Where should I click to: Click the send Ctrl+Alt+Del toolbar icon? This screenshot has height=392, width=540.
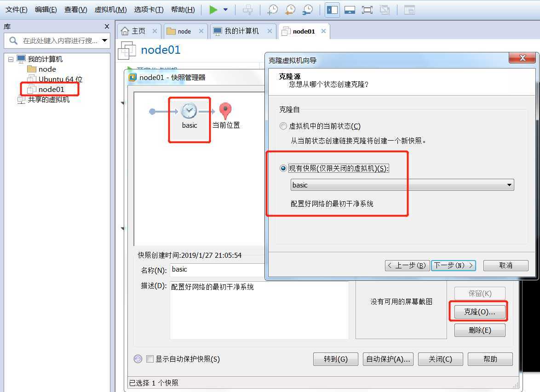tap(247, 10)
